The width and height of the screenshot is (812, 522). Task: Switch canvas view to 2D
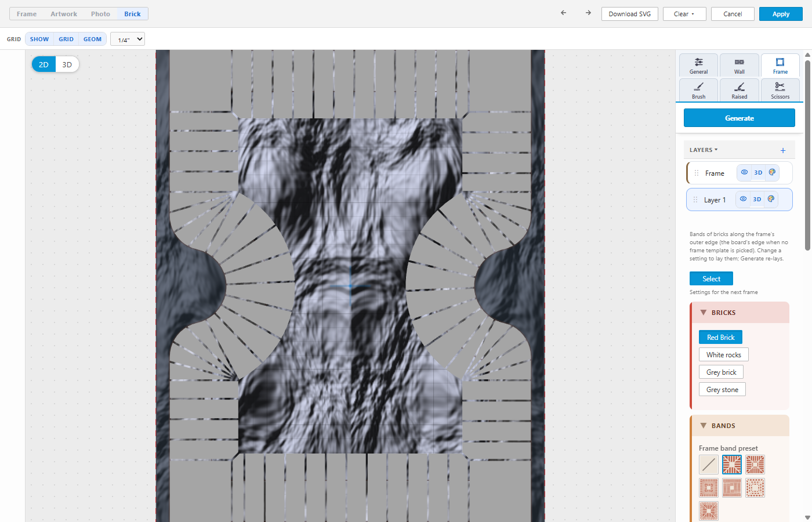click(43, 64)
